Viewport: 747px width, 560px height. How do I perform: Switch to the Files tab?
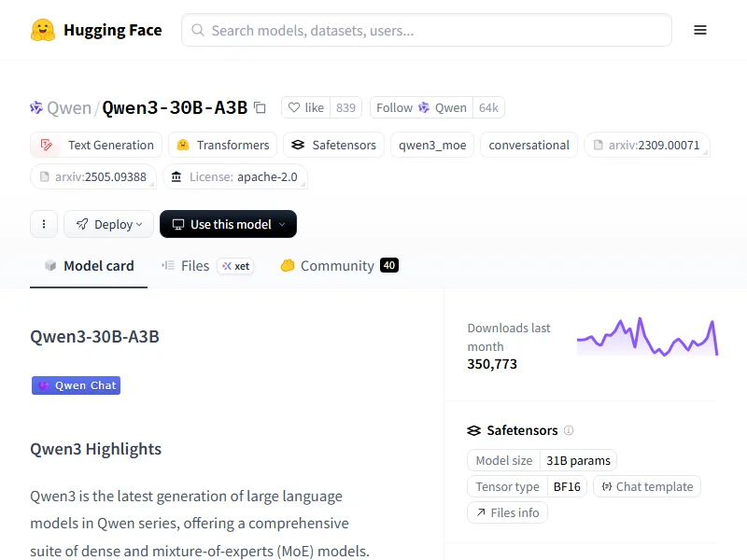(185, 266)
